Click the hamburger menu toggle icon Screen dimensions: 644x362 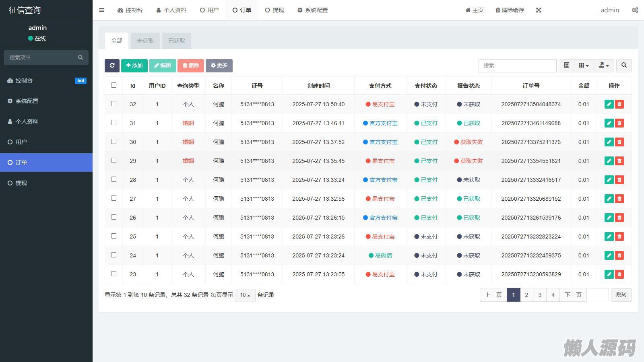(x=101, y=10)
